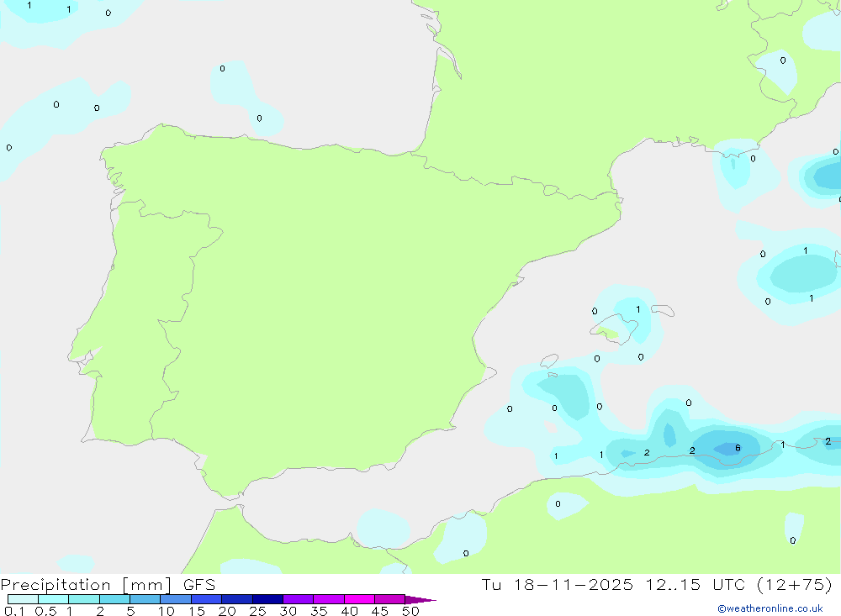
Task: Choose the 25–30 mm navy legend swatch
Action: point(267,599)
